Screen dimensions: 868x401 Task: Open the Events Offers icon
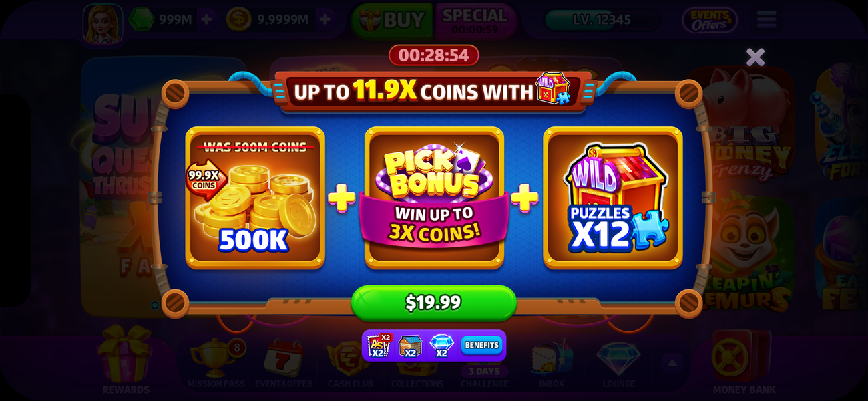point(709,20)
